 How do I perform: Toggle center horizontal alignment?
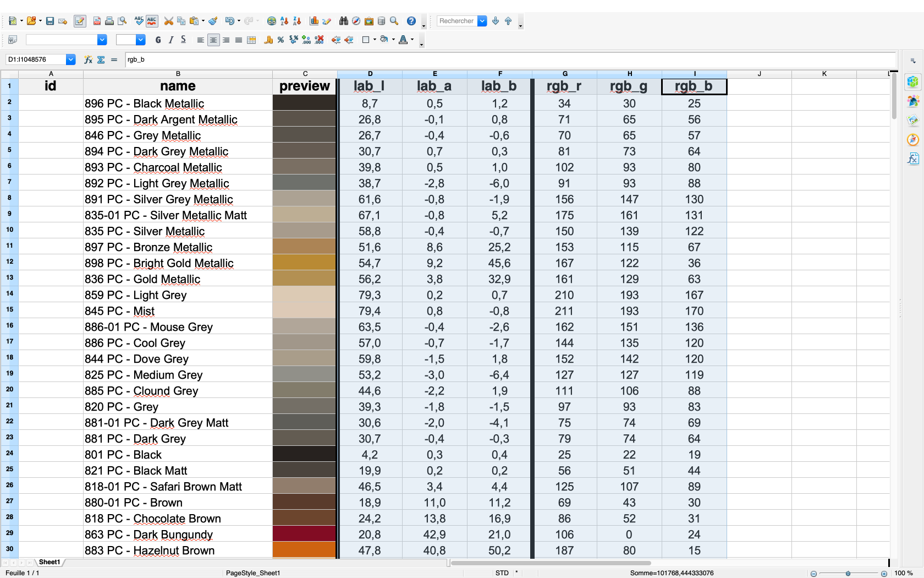click(x=213, y=40)
